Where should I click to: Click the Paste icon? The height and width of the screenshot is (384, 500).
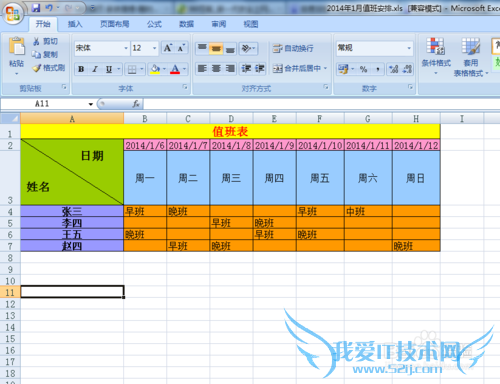17,46
